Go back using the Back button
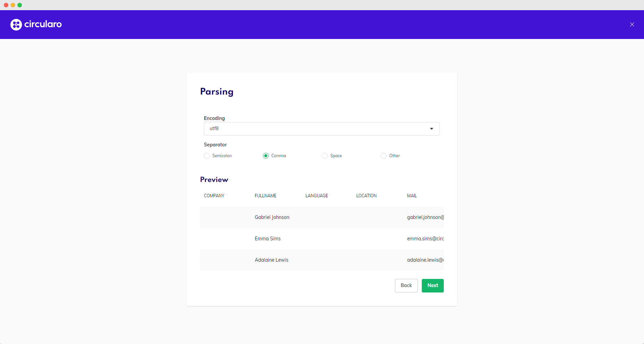The image size is (644, 344). [x=406, y=285]
